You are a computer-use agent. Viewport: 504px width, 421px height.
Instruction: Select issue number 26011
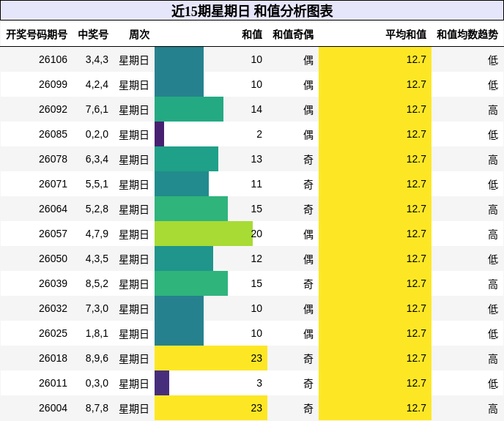pyautogui.click(x=53, y=384)
